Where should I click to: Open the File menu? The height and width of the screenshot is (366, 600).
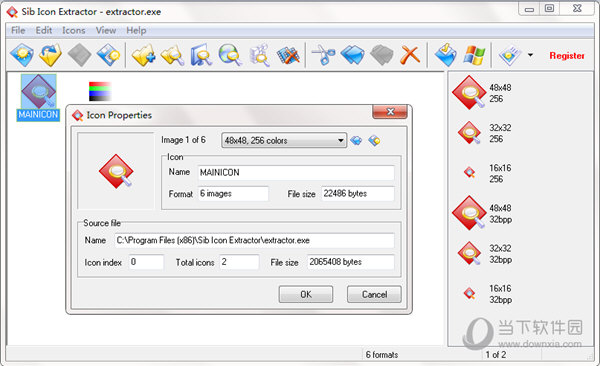click(18, 30)
